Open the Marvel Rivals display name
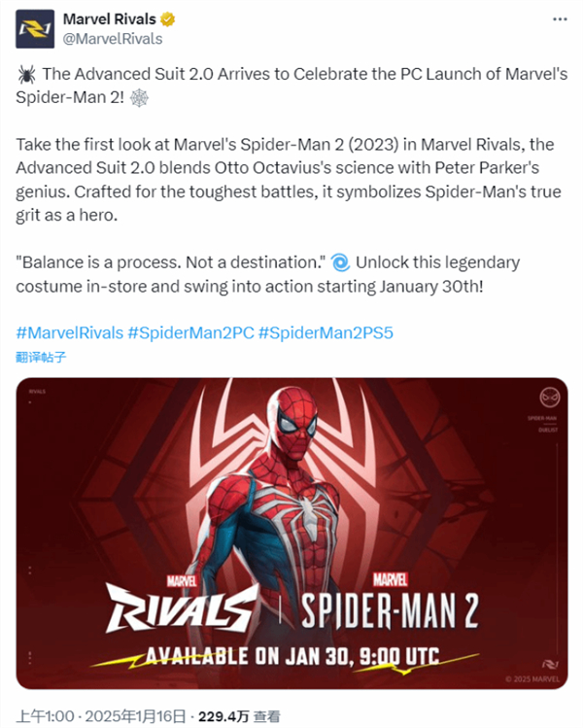The image size is (583, 728). point(110,19)
